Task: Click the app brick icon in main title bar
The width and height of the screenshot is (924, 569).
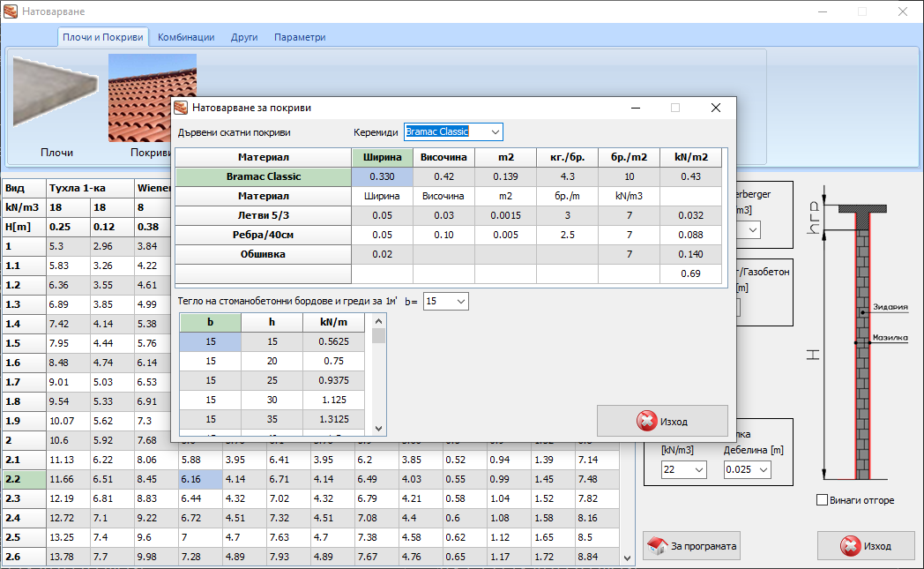Action: click(x=11, y=11)
